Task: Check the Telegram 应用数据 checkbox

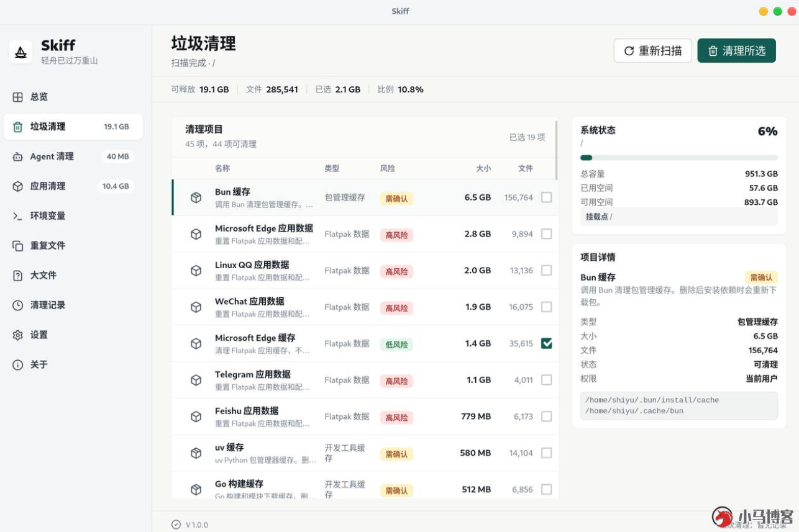Action: point(546,380)
